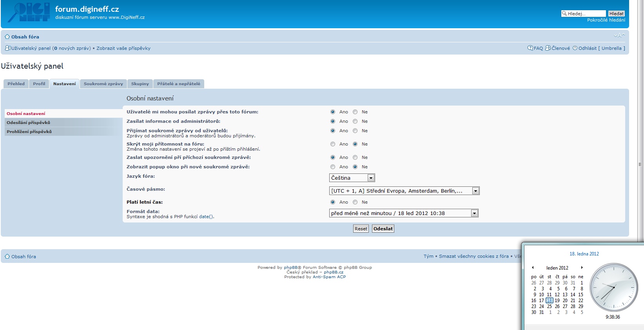
Task: Click the Odhlásit power icon
Action: pyautogui.click(x=575, y=48)
